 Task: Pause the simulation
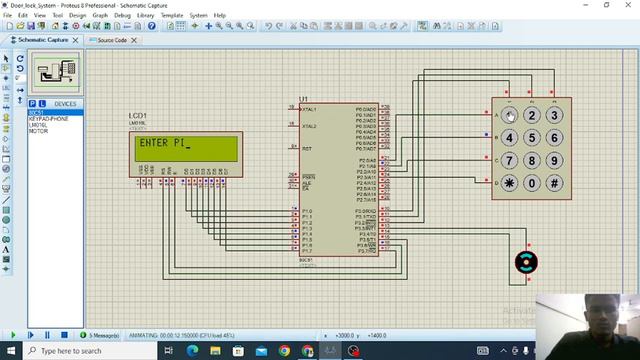(47, 335)
